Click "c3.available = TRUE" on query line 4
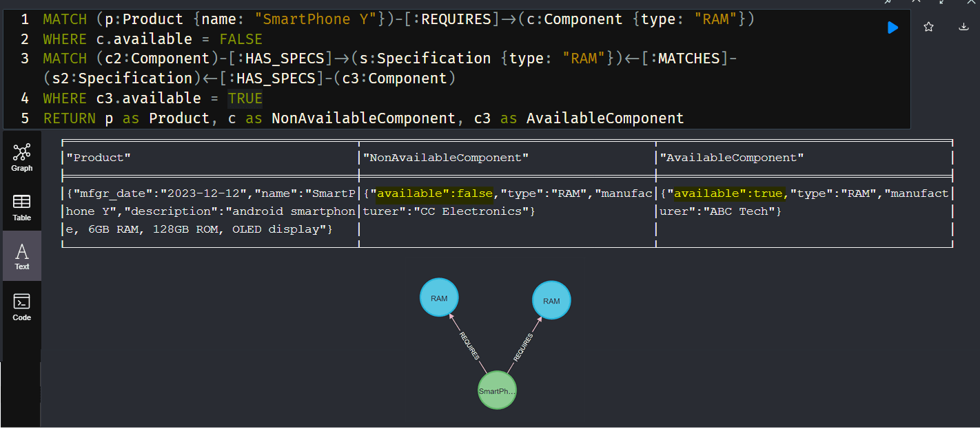The image size is (980, 431). point(179,98)
